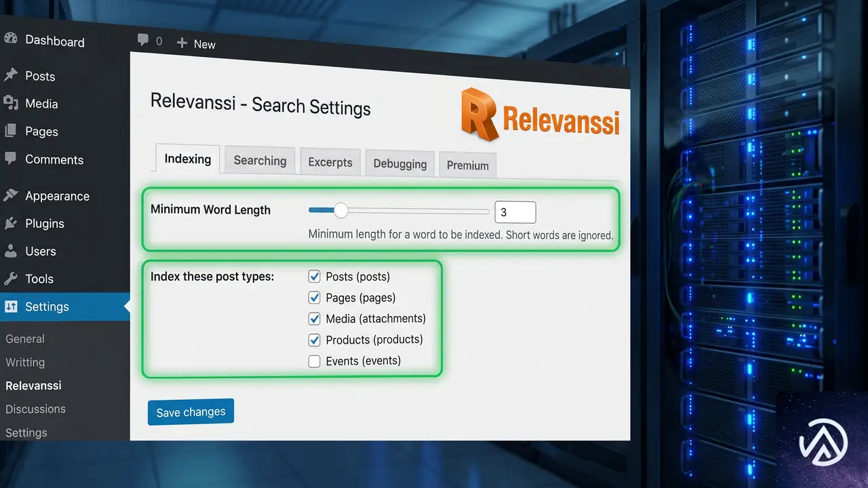Open the Media library icon

pyautogui.click(x=10, y=103)
